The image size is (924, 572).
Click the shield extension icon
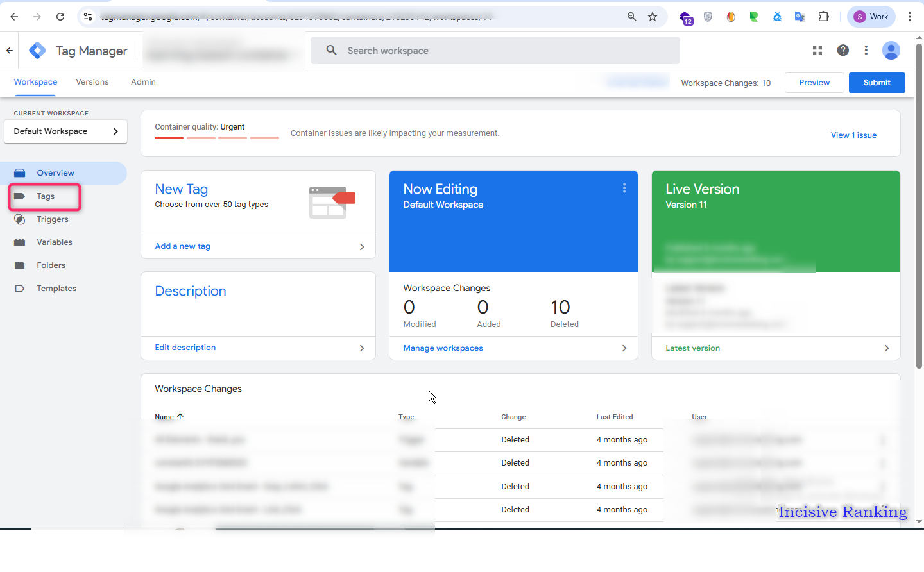[708, 17]
